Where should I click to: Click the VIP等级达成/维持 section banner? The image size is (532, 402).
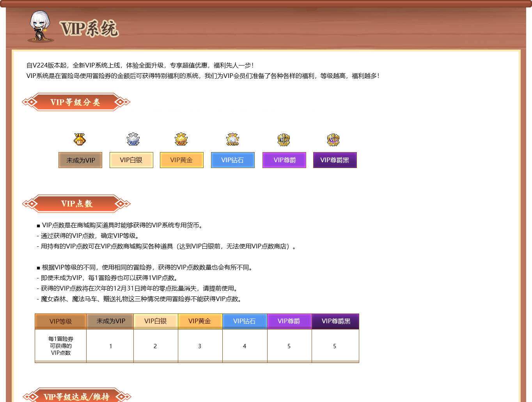pyautogui.click(x=76, y=397)
